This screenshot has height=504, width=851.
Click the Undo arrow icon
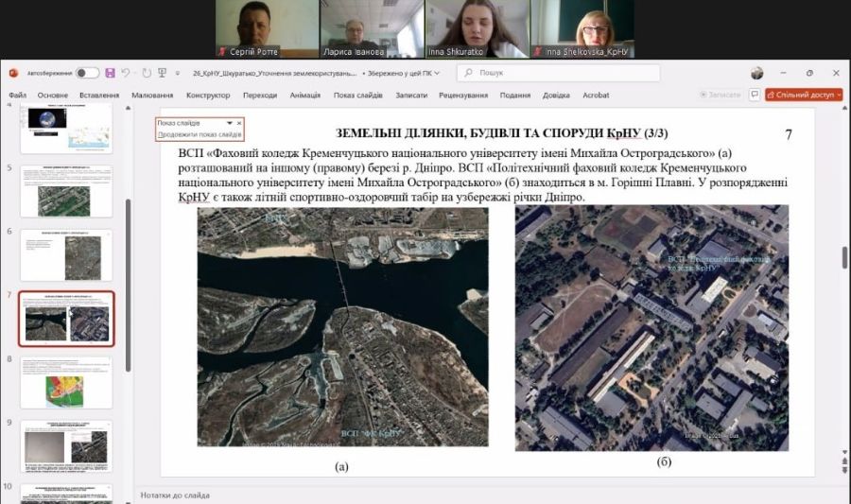[126, 73]
